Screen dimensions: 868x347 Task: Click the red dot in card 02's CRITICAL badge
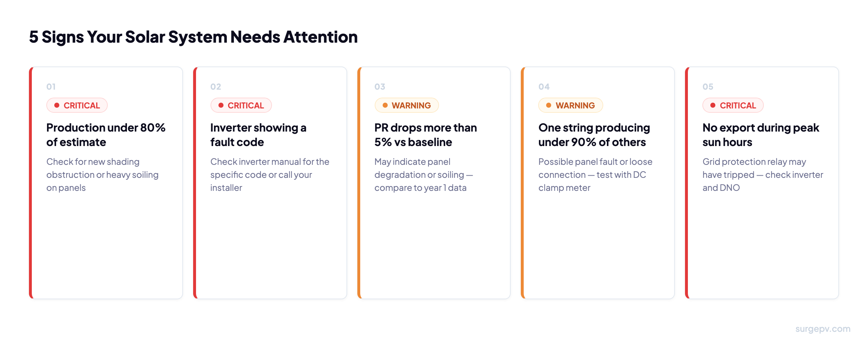(x=221, y=105)
